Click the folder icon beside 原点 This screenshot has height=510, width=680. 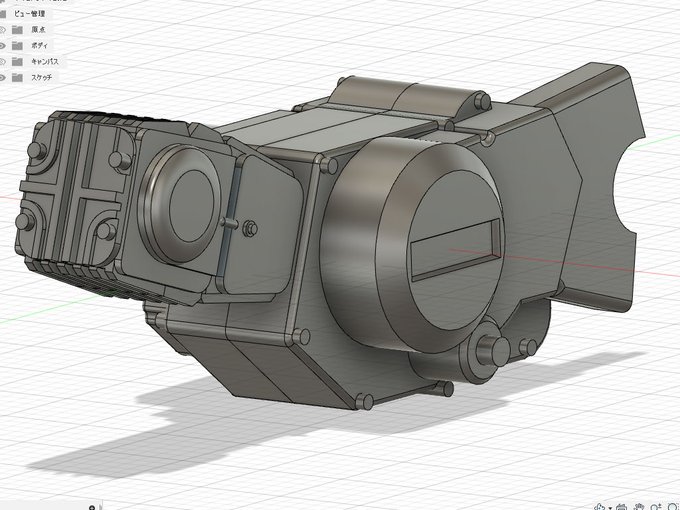[x=17, y=29]
